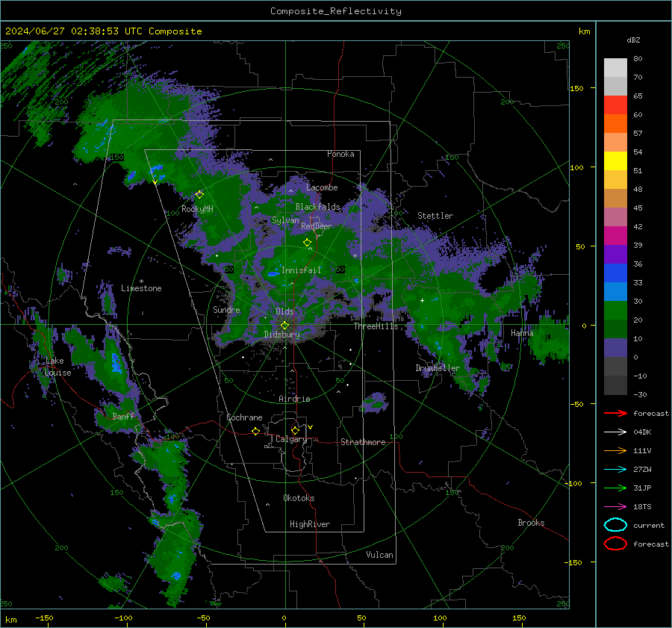Click the white 04DK arrow in legend
672x628 pixels.
(615, 432)
